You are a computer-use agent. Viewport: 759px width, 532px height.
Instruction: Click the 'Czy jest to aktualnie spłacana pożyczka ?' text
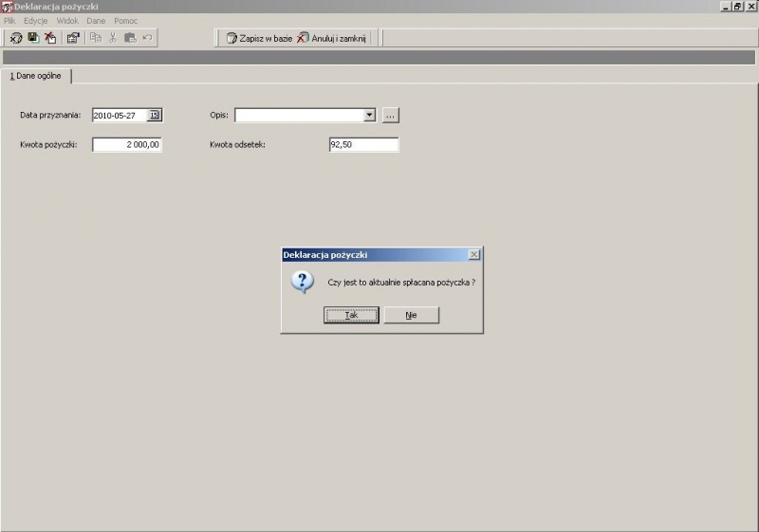(x=401, y=283)
